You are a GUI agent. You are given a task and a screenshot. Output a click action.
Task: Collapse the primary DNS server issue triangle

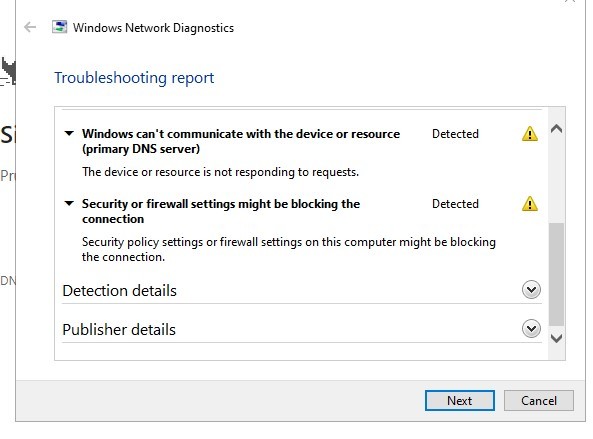pos(69,133)
